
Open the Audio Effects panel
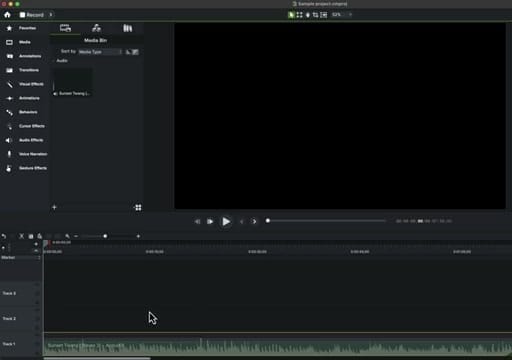point(26,140)
